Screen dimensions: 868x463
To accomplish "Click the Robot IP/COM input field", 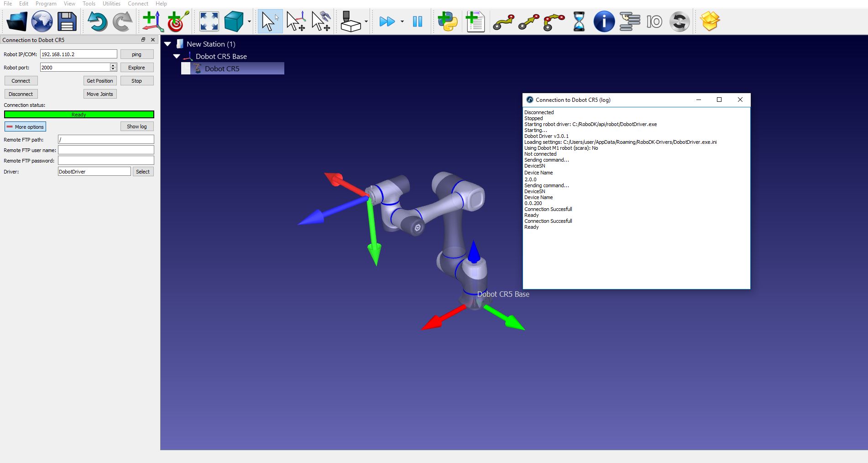I will pos(78,54).
